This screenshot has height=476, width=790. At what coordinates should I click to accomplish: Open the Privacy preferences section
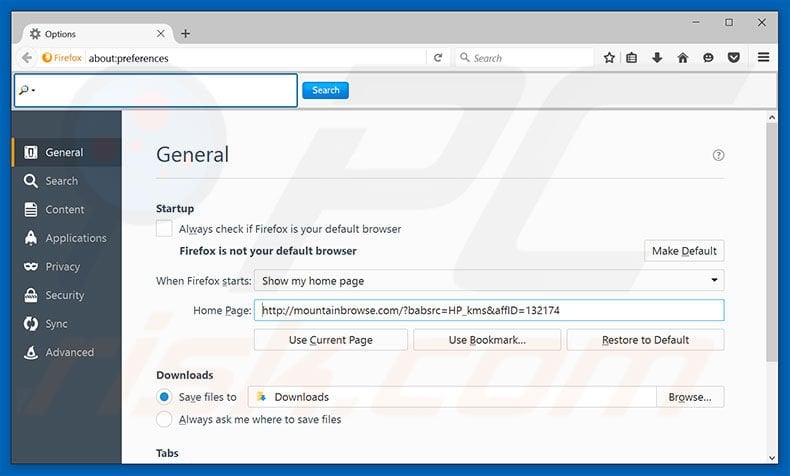point(67,266)
